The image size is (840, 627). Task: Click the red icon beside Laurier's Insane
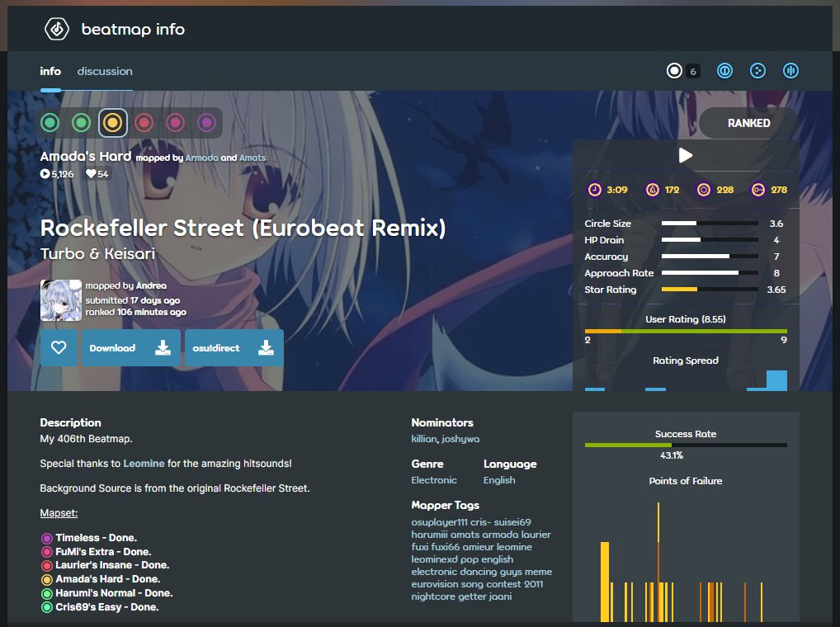click(x=46, y=565)
